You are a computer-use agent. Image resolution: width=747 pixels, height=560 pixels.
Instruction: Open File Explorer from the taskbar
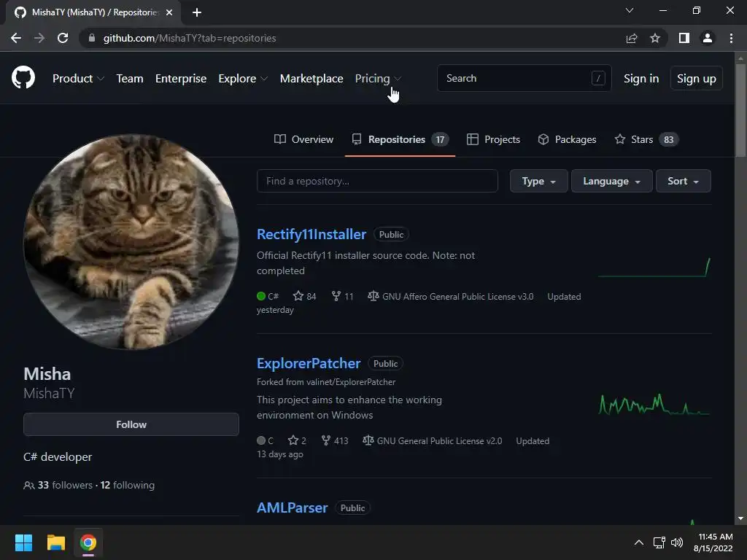(x=55, y=542)
